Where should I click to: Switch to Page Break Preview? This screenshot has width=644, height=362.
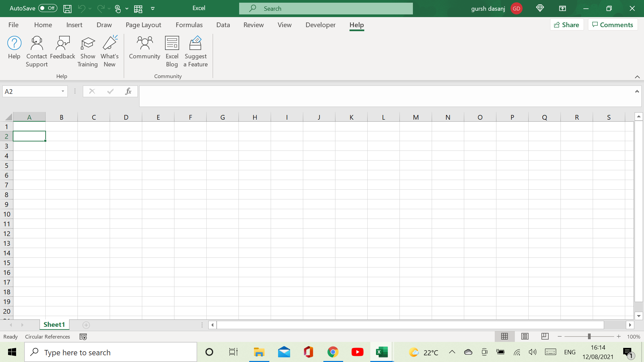(545, 336)
